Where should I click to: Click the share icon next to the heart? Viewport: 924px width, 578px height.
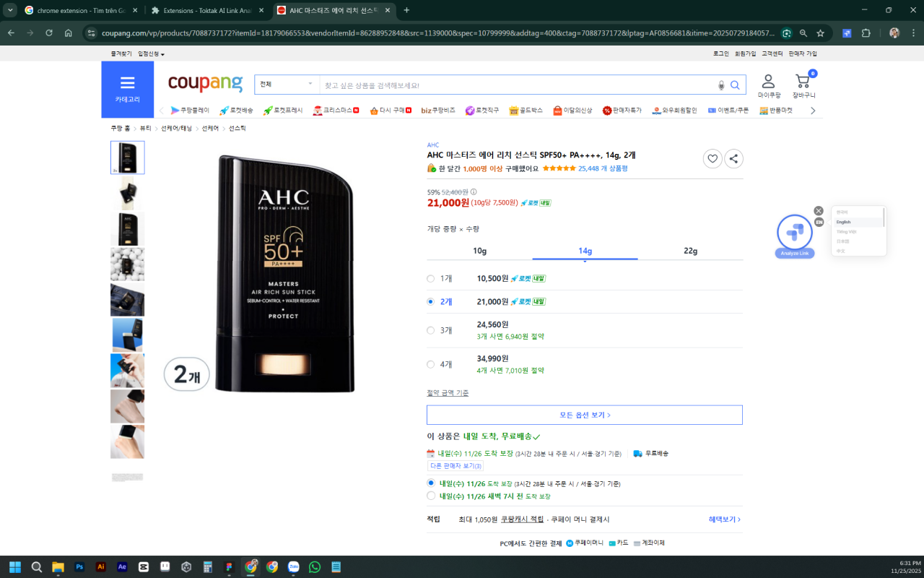[x=733, y=158]
